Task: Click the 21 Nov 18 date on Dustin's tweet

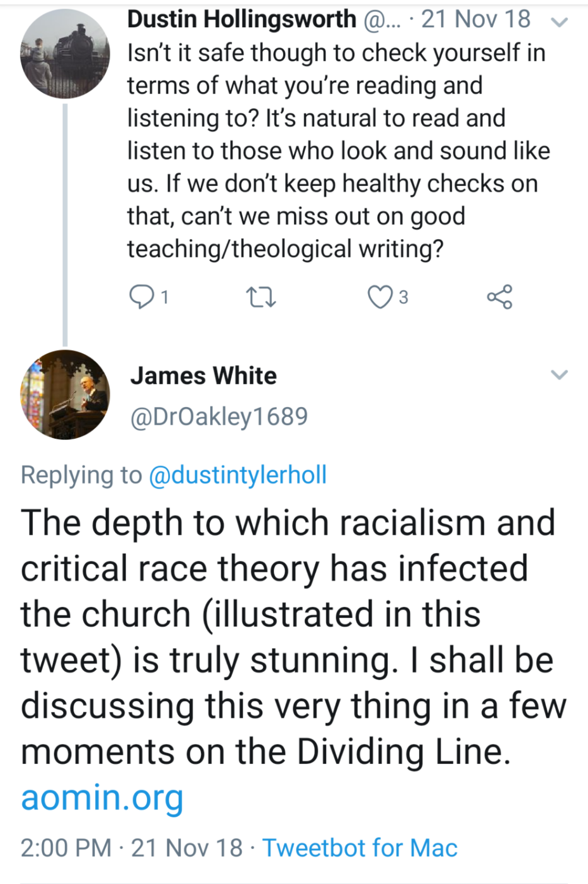Action: (476, 19)
